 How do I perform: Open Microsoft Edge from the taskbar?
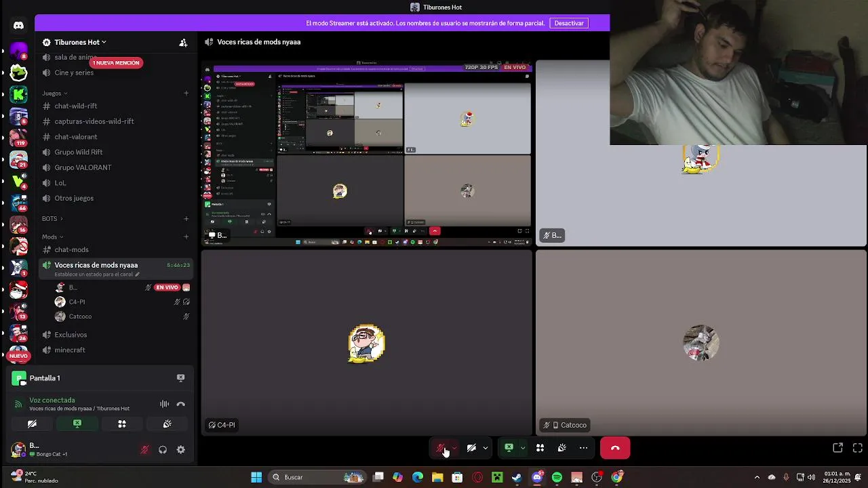pyautogui.click(x=418, y=477)
